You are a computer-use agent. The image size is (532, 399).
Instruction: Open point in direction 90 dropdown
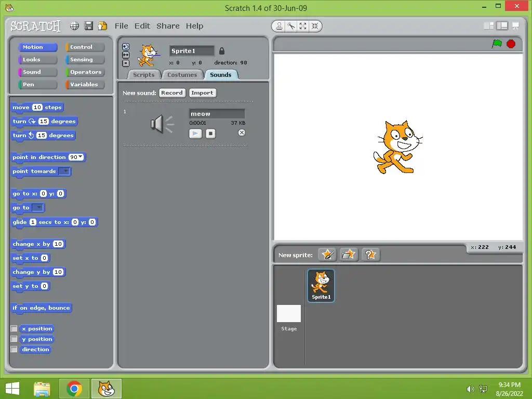81,157
